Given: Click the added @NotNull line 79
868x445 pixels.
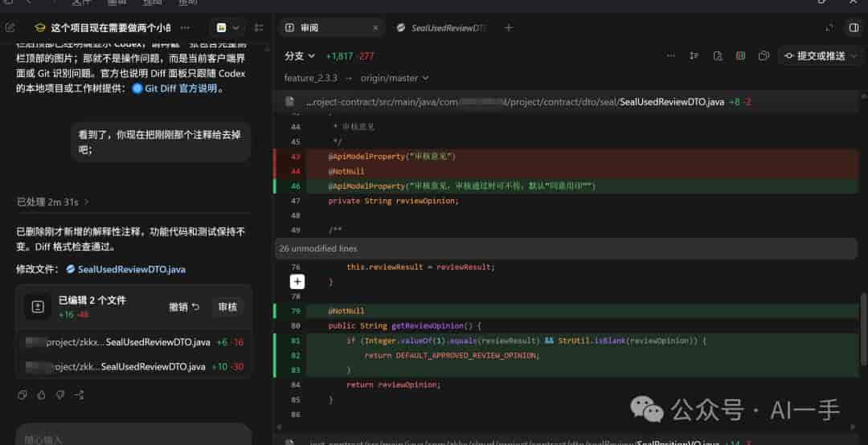Looking at the screenshot, I should point(567,311).
